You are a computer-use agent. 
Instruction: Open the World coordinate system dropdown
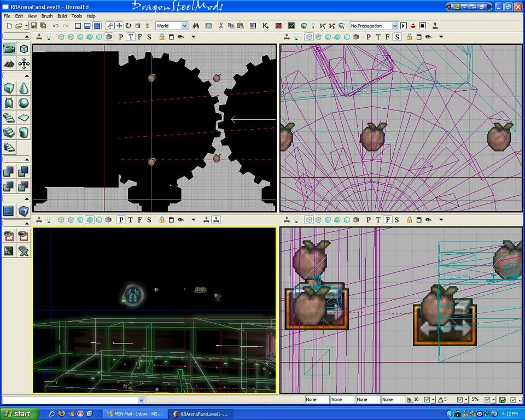tap(184, 26)
